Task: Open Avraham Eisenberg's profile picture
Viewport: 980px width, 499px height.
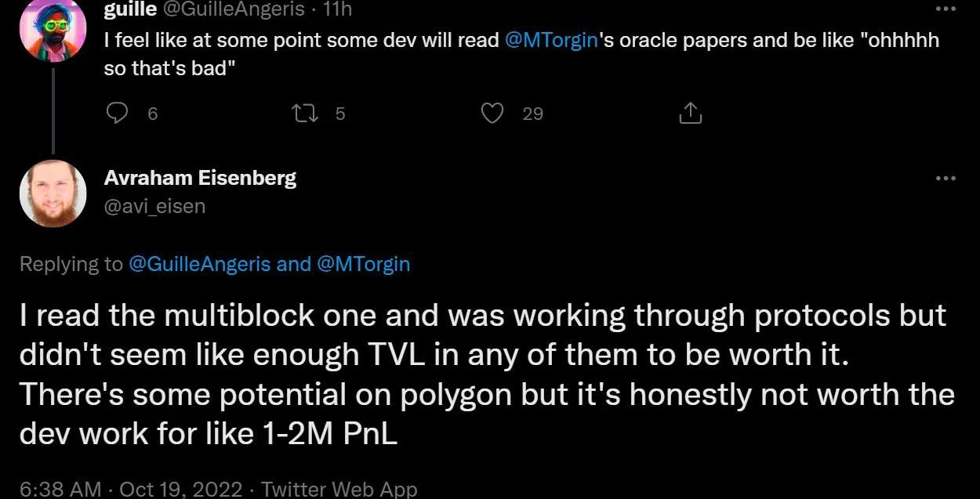Action: click(x=53, y=193)
